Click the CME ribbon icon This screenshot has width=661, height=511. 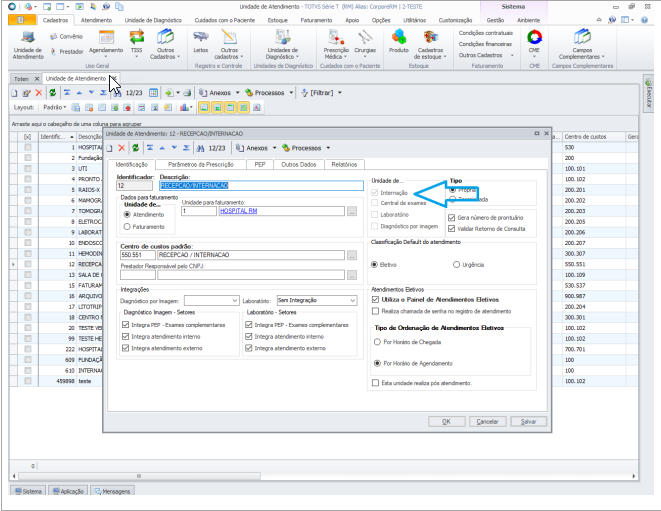534,43
